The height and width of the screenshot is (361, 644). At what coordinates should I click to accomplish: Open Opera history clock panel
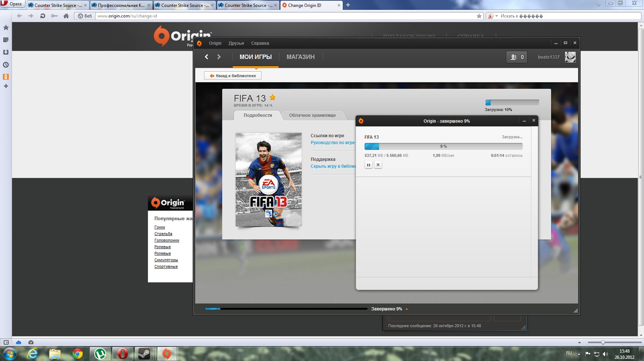pyautogui.click(x=6, y=65)
